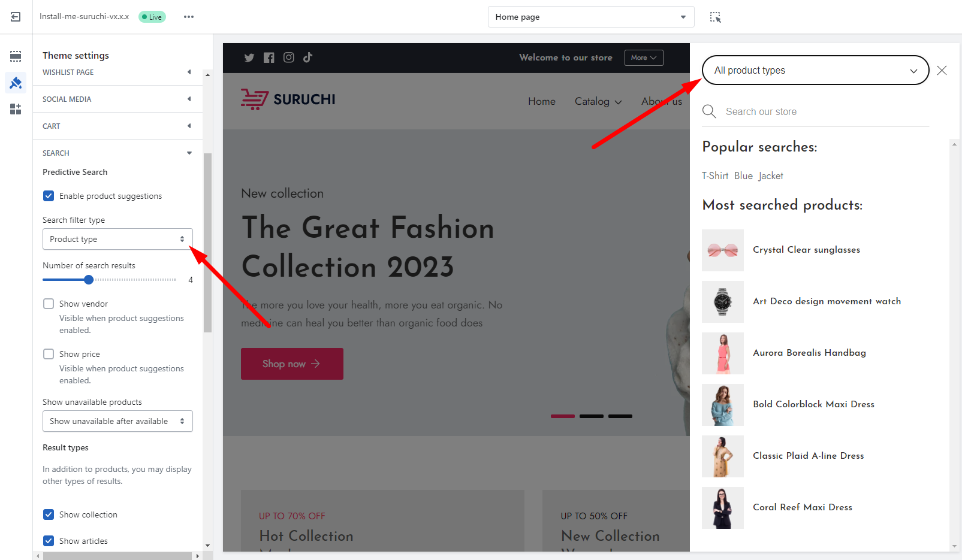Click the inspector selection tool icon
Image resolution: width=962 pixels, height=560 pixels.
715,17
